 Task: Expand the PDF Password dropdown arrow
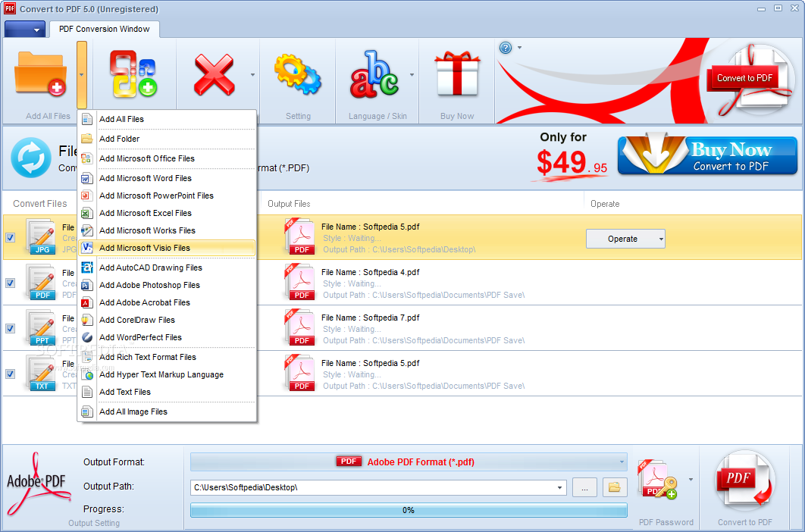[691, 480]
